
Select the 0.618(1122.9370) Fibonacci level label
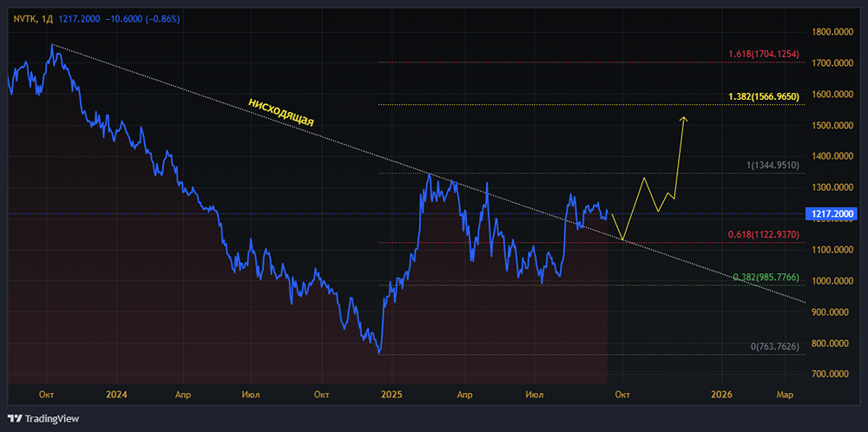pyautogui.click(x=763, y=234)
